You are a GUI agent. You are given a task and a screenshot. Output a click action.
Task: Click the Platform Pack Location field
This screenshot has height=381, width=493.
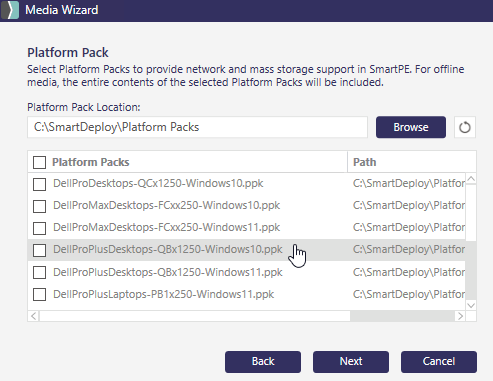[x=197, y=127]
